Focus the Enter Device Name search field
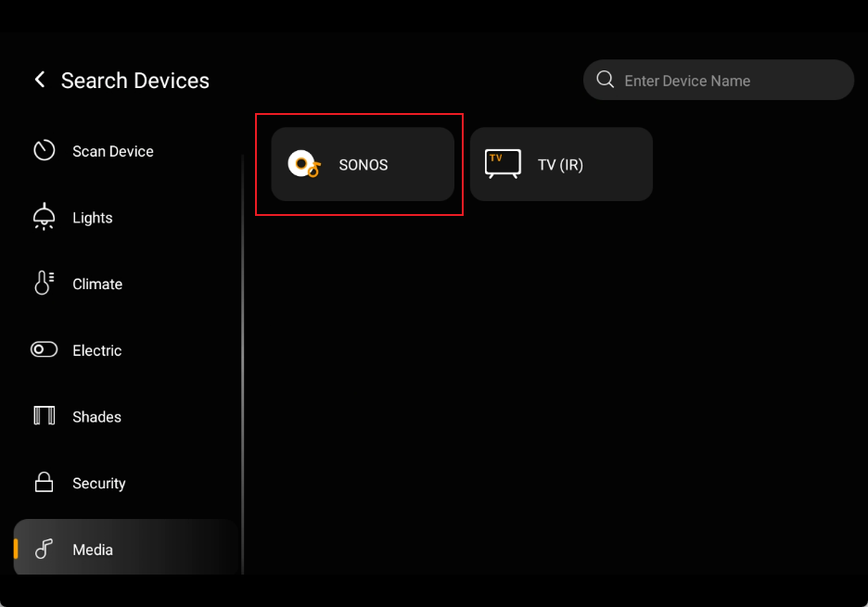This screenshot has width=868, height=607. coord(719,81)
